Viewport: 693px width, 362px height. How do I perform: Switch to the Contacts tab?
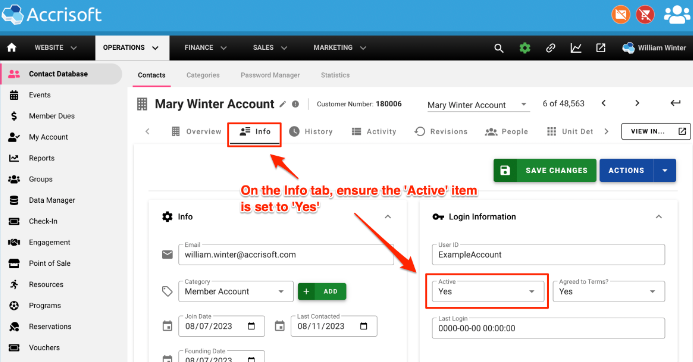tap(151, 75)
